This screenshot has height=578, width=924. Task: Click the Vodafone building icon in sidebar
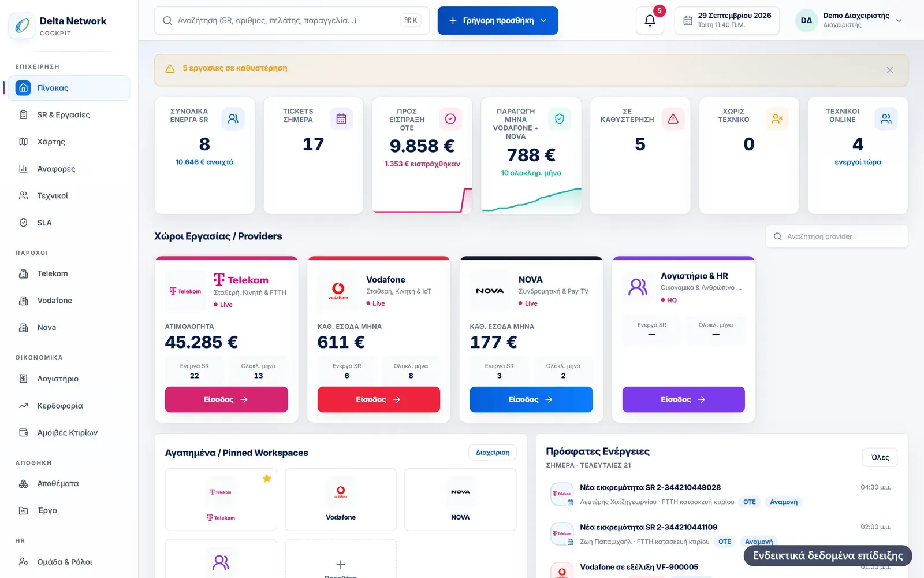(x=24, y=301)
